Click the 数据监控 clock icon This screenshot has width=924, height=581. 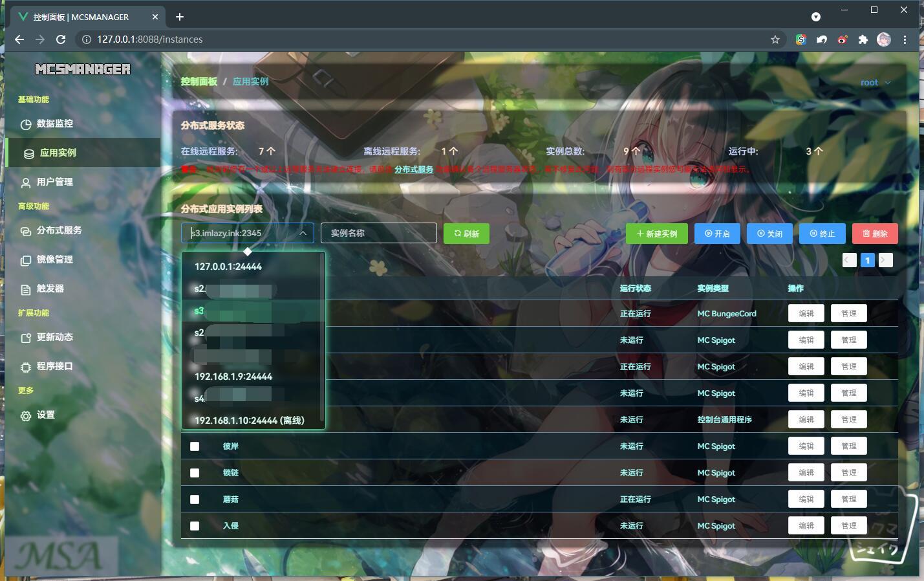(26, 124)
